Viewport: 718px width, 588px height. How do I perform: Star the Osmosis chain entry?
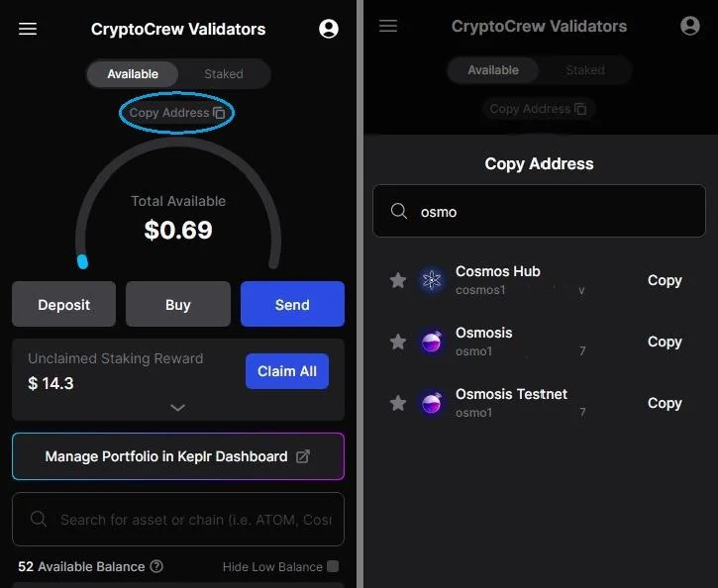[398, 342]
